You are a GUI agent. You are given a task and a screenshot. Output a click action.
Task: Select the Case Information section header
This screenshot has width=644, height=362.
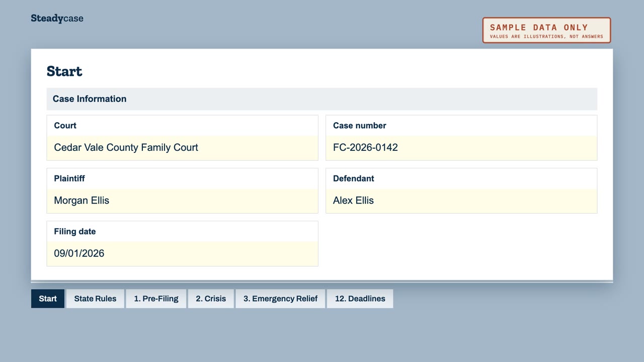[x=322, y=99]
